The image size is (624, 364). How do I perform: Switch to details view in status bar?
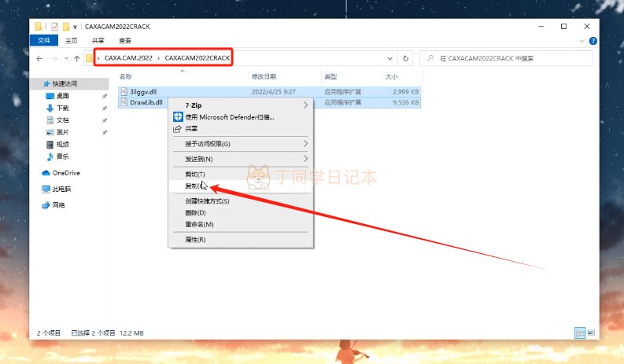click(x=580, y=333)
